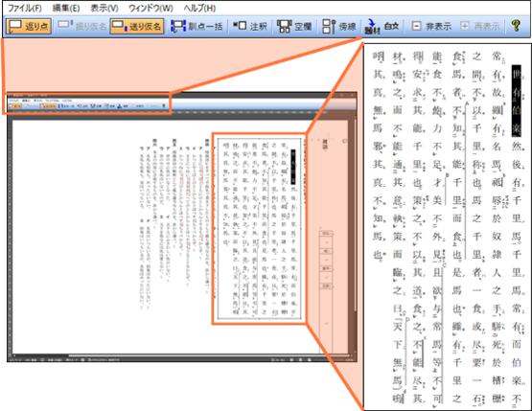Toggle the 振り仮名 button in enlarged toolbar
Screen dimensions: 532x411
pyautogui.click(x=81, y=26)
